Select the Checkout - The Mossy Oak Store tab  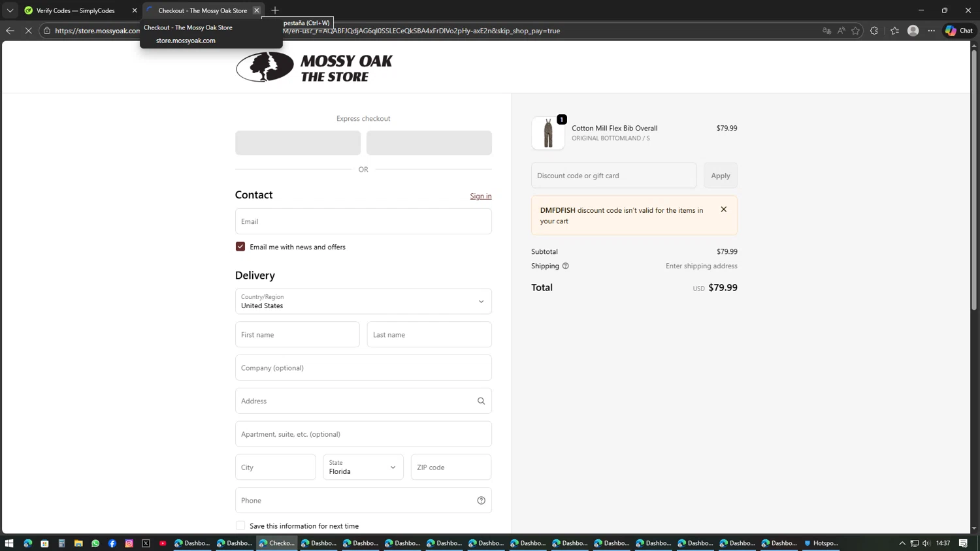point(203,10)
